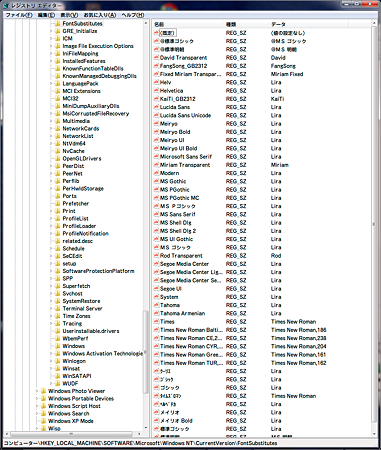The image size is (381, 450).
Task: Open the ヘルプ(H) menu
Action: [133, 15]
